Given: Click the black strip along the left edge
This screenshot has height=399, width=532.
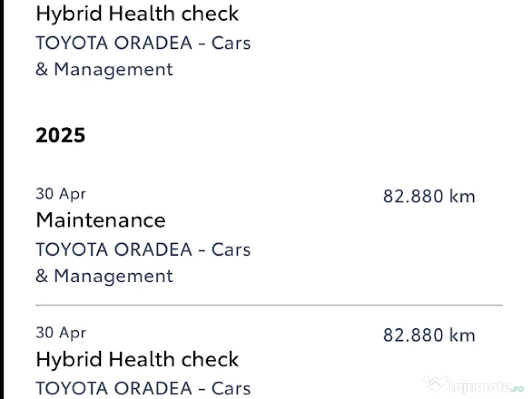Looking at the screenshot, I should point(2,199).
